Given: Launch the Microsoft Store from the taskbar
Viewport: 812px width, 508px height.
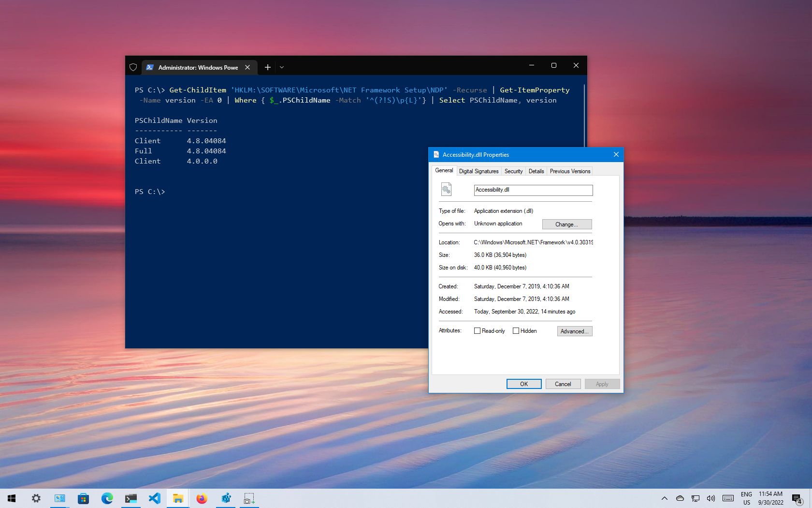Looking at the screenshot, I should 83,498.
